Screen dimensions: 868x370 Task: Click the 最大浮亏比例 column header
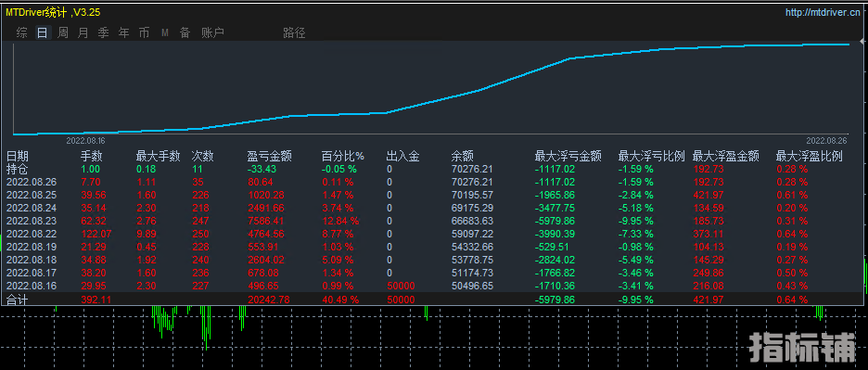point(652,157)
